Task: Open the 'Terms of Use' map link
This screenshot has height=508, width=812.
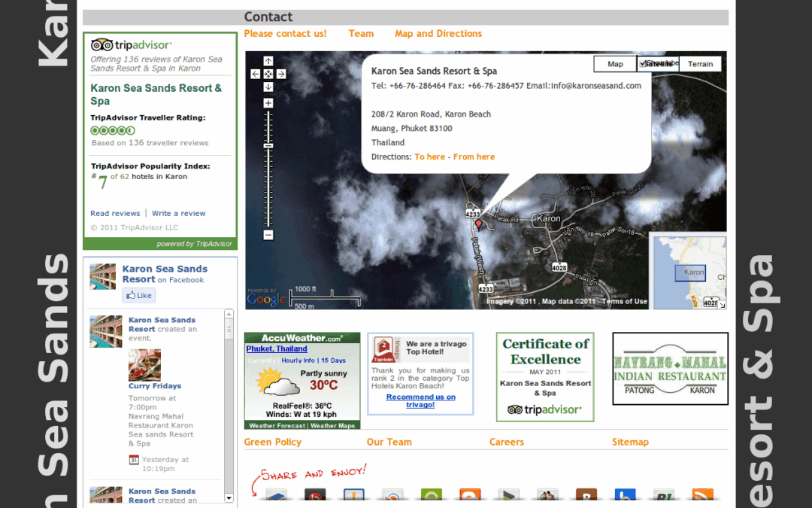Action: (625, 301)
